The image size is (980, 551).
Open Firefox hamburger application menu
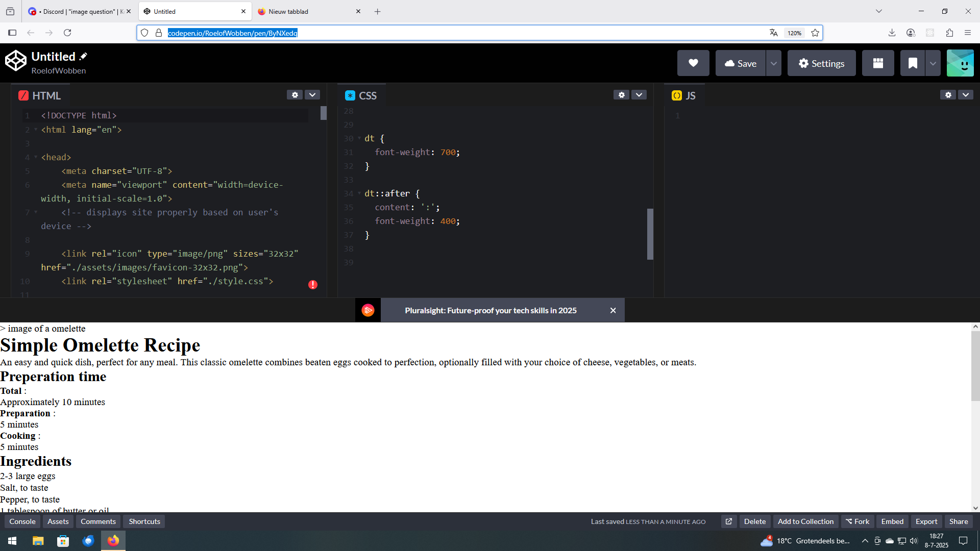pyautogui.click(x=968, y=33)
